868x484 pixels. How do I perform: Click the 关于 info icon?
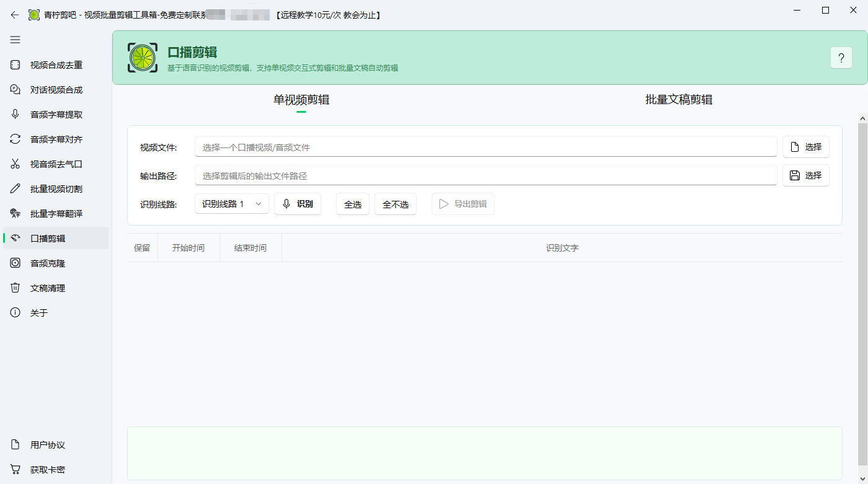[15, 313]
